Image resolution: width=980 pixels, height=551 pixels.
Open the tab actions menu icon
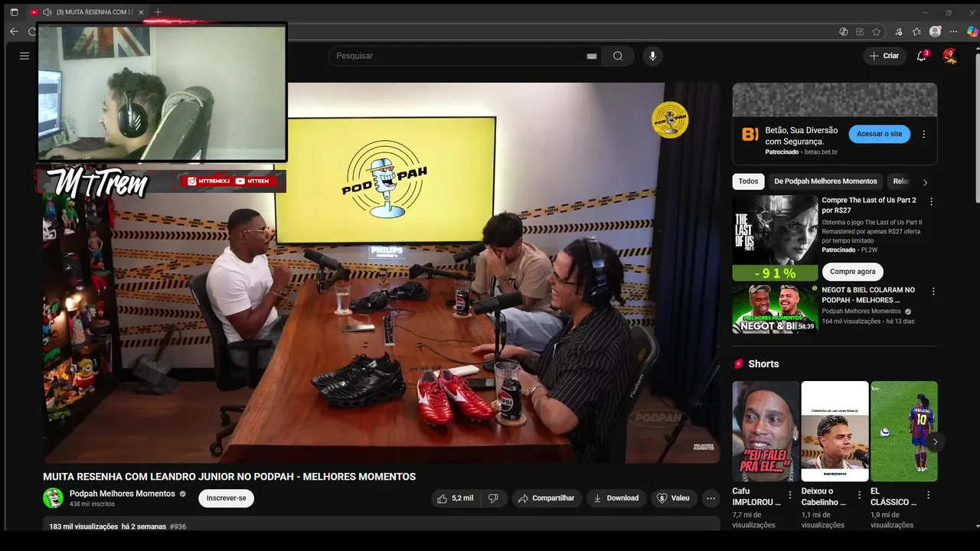[x=14, y=12]
